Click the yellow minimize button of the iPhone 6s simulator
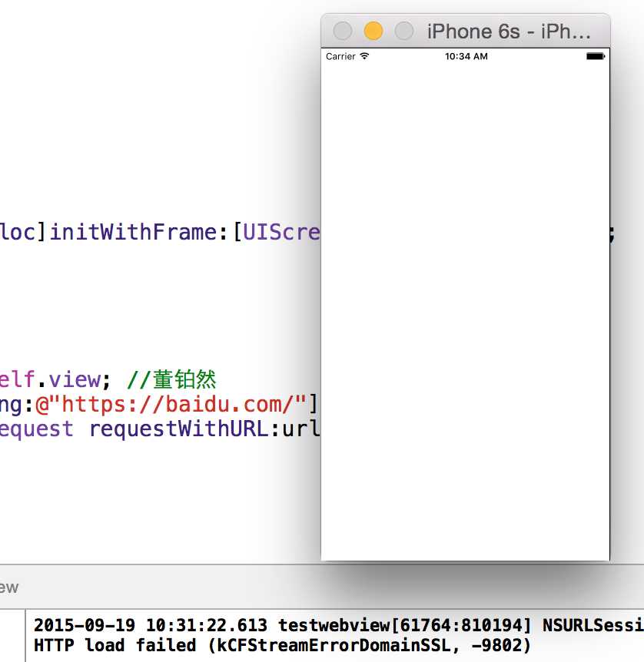 tap(373, 31)
